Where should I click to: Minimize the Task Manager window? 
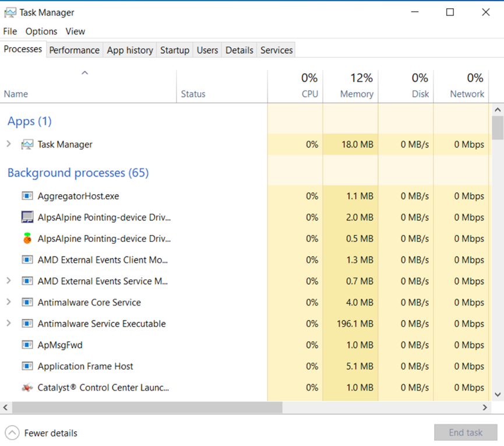click(415, 12)
